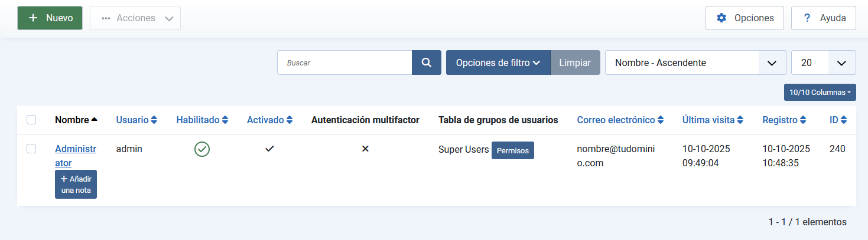The height and width of the screenshot is (240, 868).
Task: Open the 10/10 Columnas selector
Action: point(820,93)
